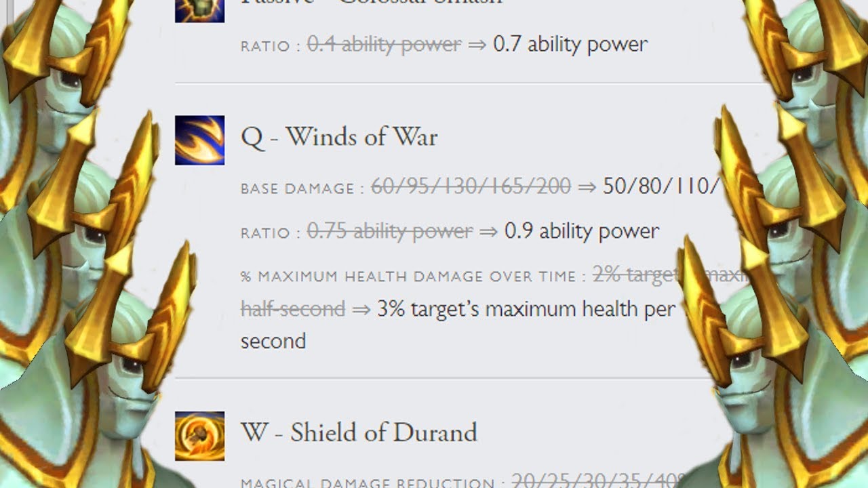This screenshot has height=488, width=868.
Task: Click the new 0.9 ability power ratio
Action: pos(582,231)
